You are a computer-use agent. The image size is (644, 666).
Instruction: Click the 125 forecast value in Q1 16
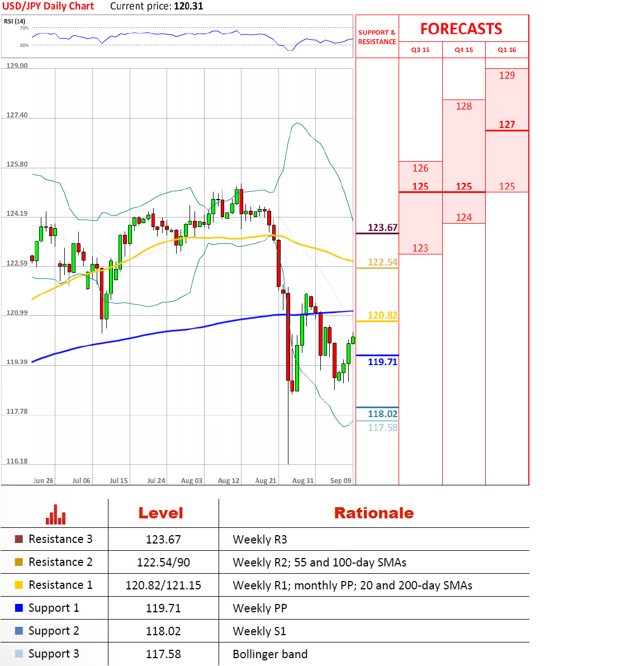pyautogui.click(x=507, y=186)
